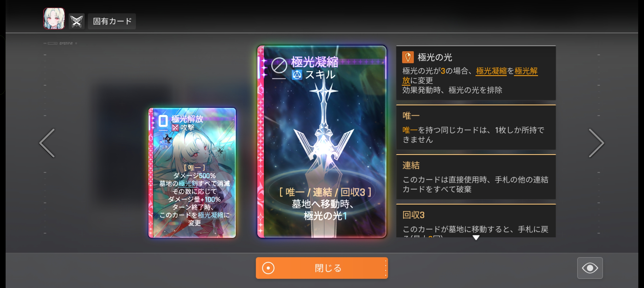Click the orange 極光の光 shield icon
Viewport: 644px width, 288px height.
tap(408, 57)
